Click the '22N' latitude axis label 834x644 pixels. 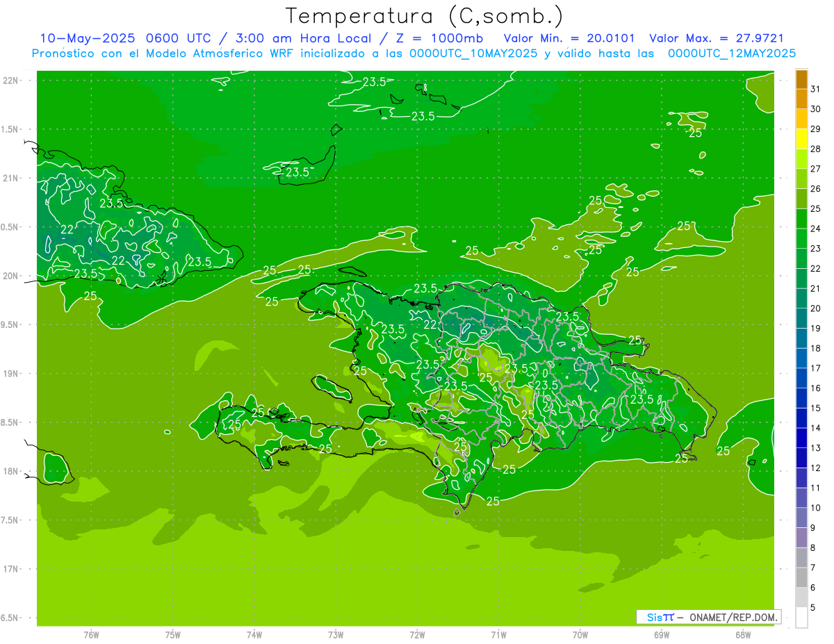coord(11,81)
